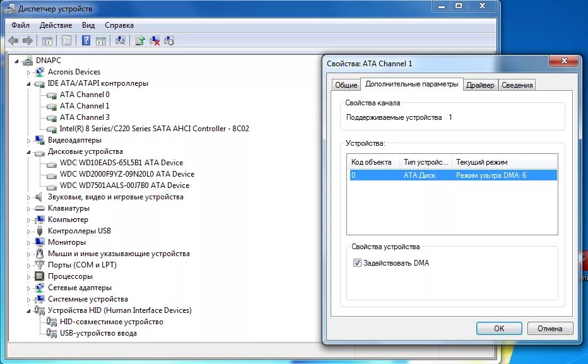588x364 pixels.
Task: Open the Файл menu
Action: coord(20,25)
